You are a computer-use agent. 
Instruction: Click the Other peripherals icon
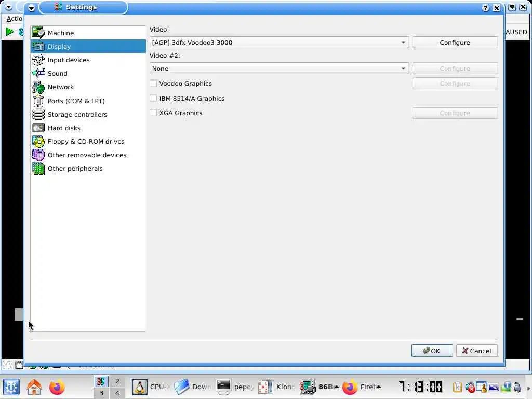[x=38, y=169]
